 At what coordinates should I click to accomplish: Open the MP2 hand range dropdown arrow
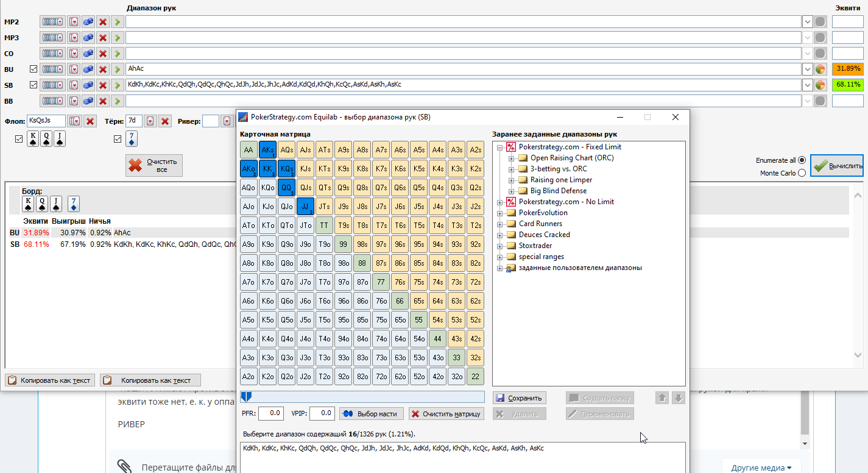808,22
